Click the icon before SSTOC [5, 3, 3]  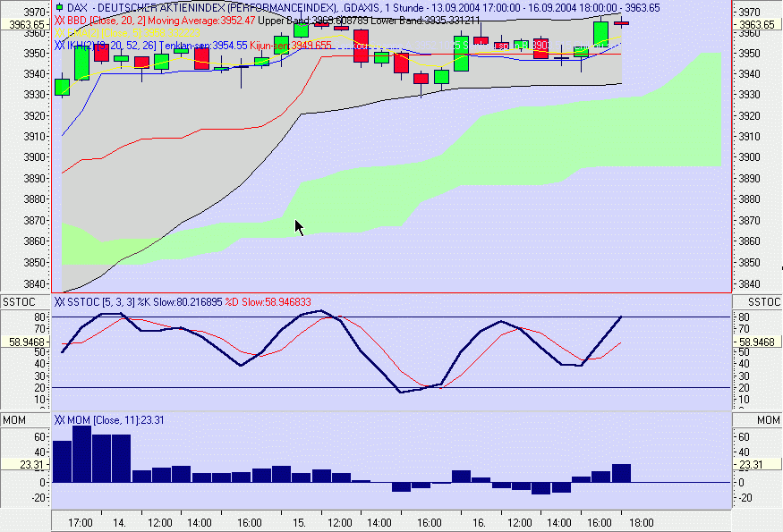coord(59,302)
